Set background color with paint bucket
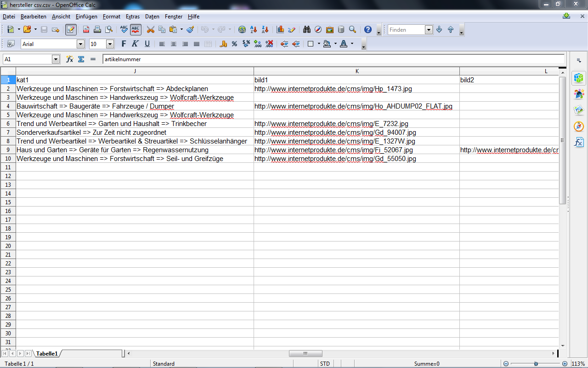This screenshot has width=588, height=368. pyautogui.click(x=327, y=44)
